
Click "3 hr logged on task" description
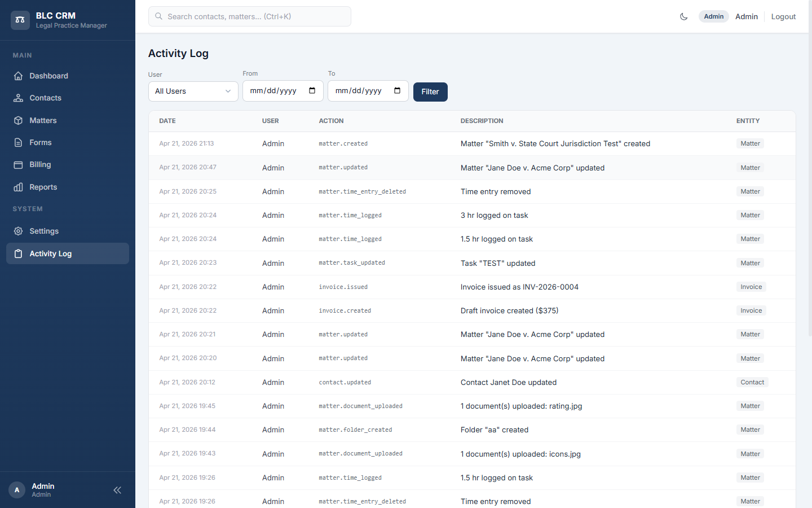pos(495,215)
